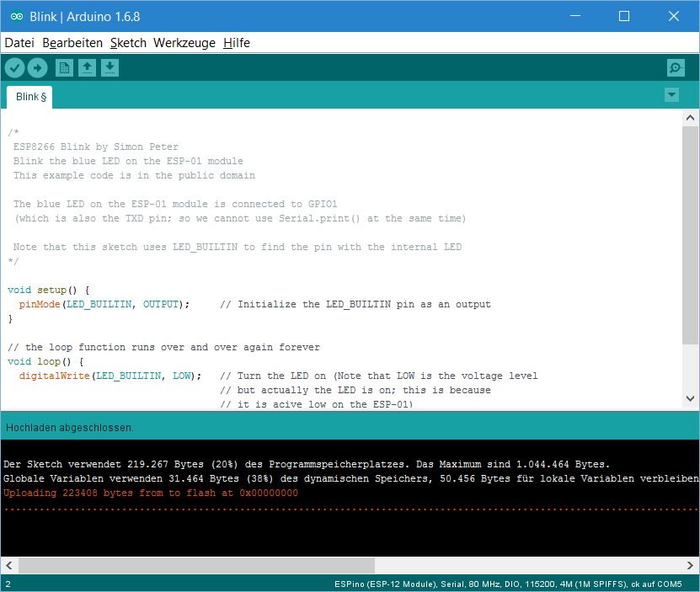700x592 pixels.
Task: Create a new sketch with the New icon
Action: [64, 68]
